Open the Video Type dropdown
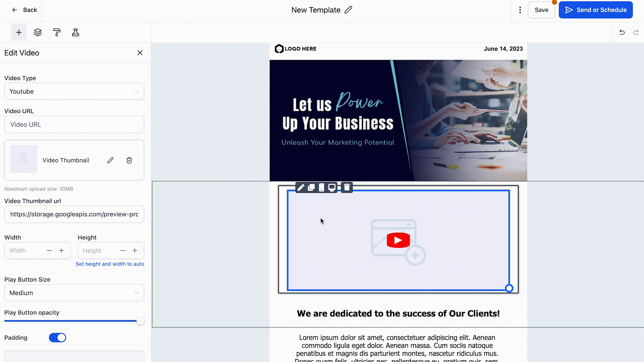The width and height of the screenshot is (644, 362). 74,92
